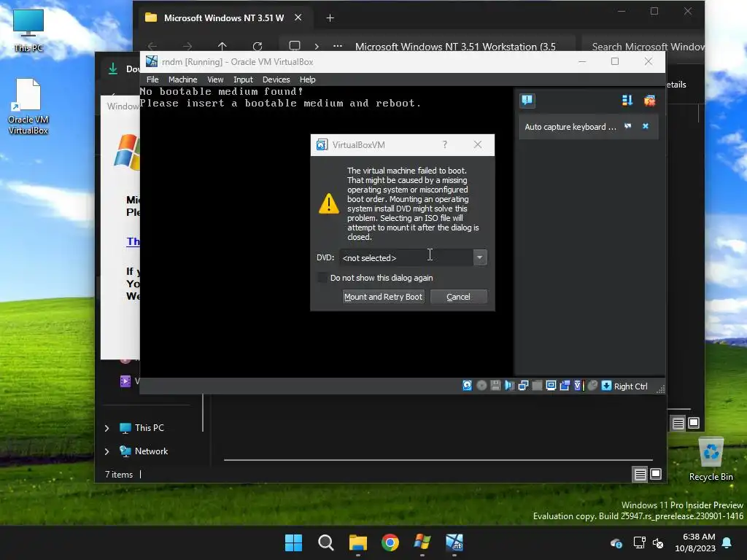Viewport: 747px width, 560px height.
Task: Switch to large icons view in front Explorer
Action: click(x=656, y=474)
